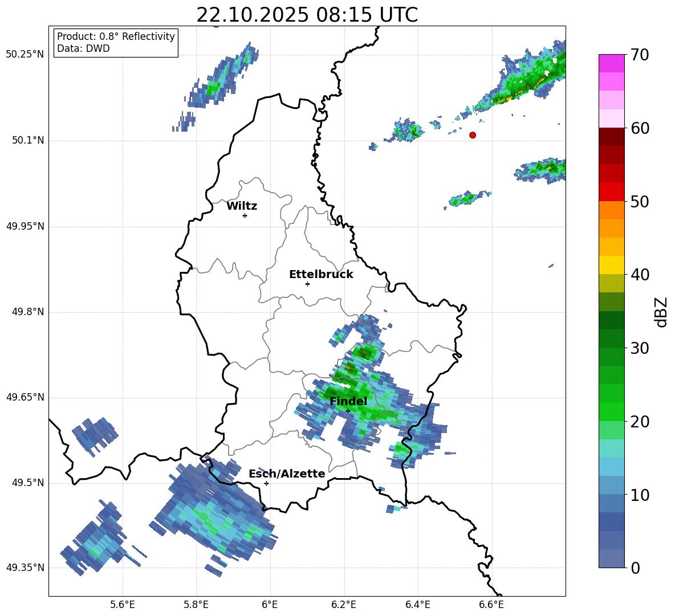The width and height of the screenshot is (675, 616).
Task: Click the 49.5°N latitude label
Action: point(28,483)
